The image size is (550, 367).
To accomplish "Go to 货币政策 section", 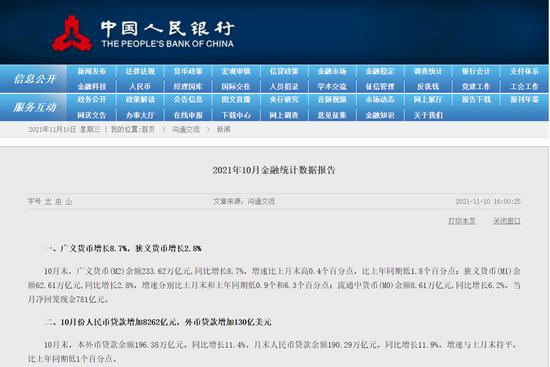I will pos(188,71).
